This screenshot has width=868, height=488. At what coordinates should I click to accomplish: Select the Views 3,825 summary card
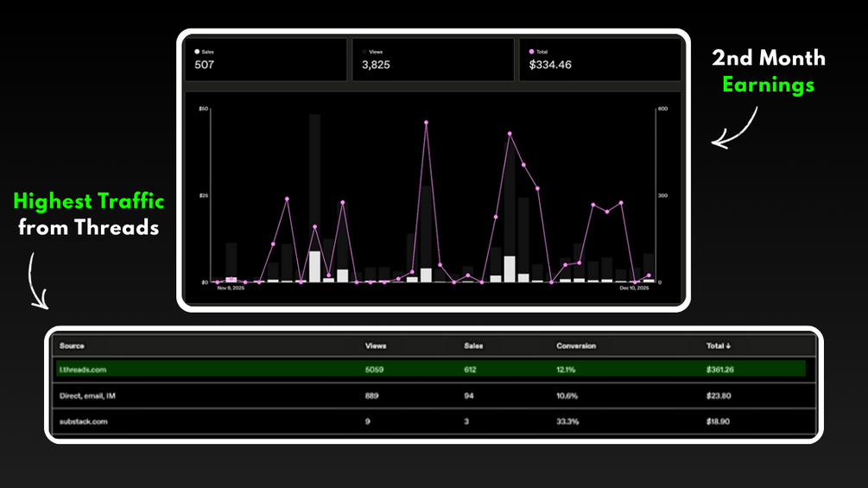pos(433,60)
